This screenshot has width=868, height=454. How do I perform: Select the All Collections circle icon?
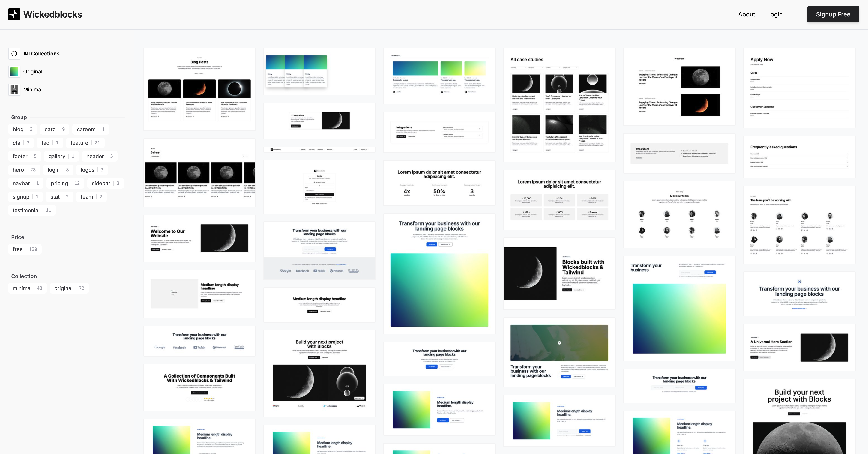(x=14, y=54)
